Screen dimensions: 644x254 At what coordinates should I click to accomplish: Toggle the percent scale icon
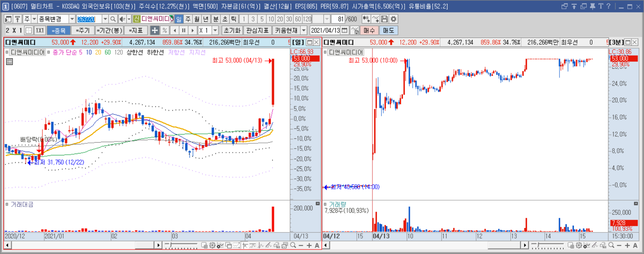(x=164, y=30)
